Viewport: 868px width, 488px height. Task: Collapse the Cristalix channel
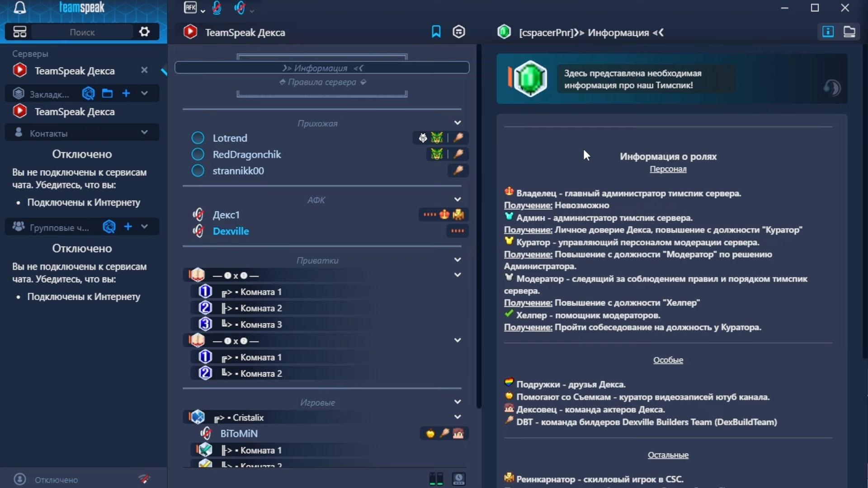pyautogui.click(x=458, y=417)
